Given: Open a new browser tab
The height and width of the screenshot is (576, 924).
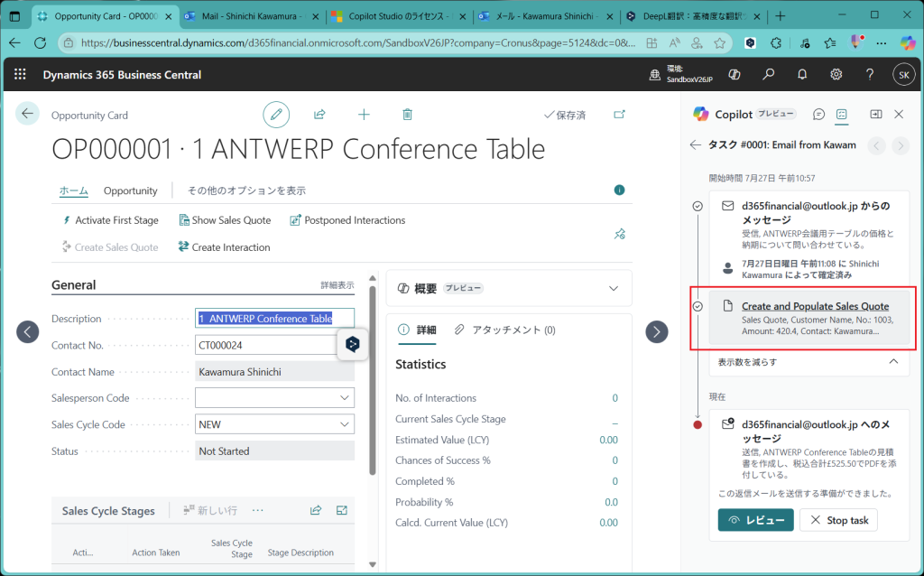Looking at the screenshot, I should [x=781, y=16].
